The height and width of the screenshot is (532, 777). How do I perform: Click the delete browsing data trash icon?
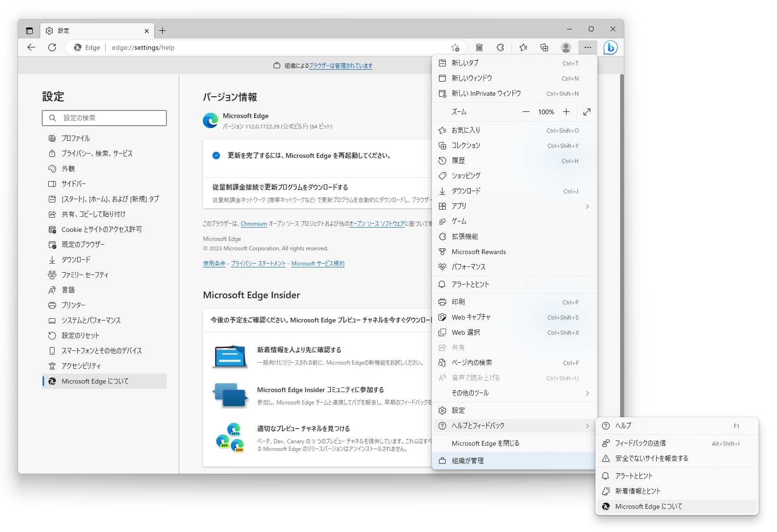tap(479, 47)
